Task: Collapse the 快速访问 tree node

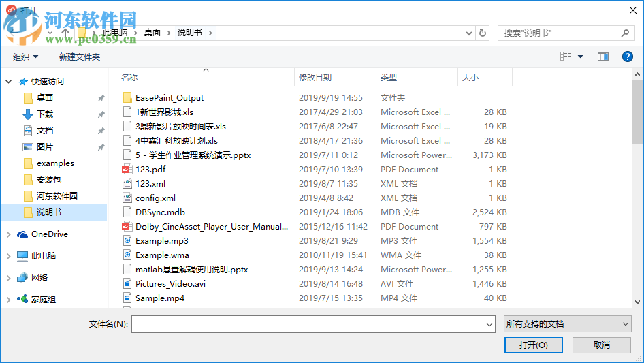Action: pos(9,82)
